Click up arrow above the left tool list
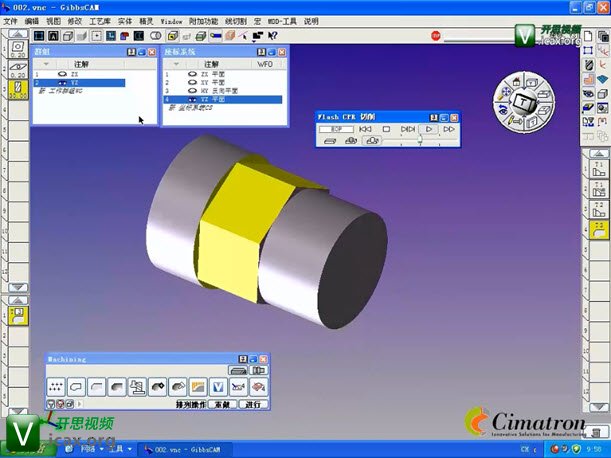 [18, 34]
